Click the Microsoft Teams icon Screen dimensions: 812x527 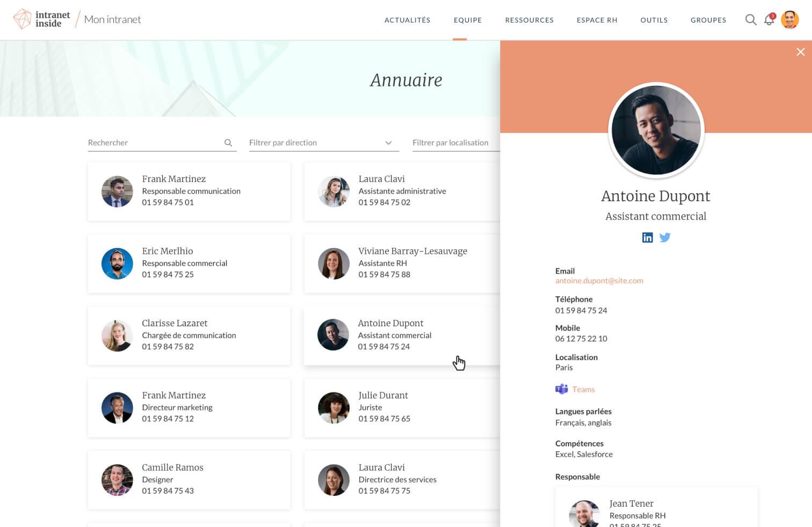pos(561,389)
